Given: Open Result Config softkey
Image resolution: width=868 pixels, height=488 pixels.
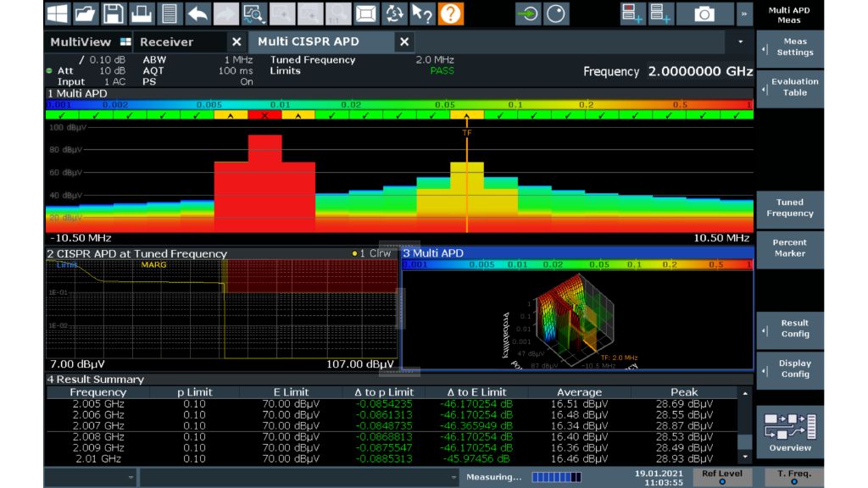Looking at the screenshot, I should coord(790,329).
